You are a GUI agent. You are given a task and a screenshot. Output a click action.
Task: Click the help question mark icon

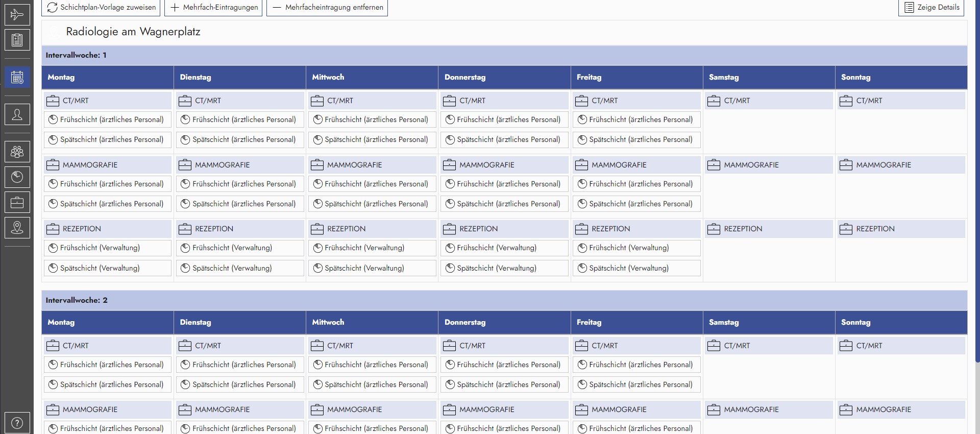(17, 423)
